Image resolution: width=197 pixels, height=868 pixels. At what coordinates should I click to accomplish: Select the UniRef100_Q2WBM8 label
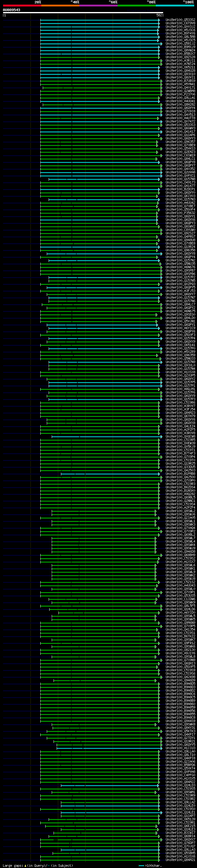point(180,91)
